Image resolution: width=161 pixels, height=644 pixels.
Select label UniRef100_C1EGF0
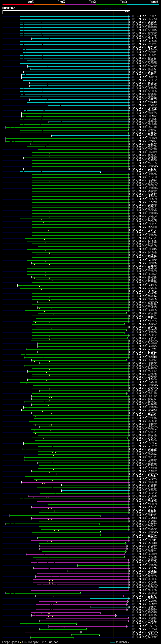click(x=144, y=144)
